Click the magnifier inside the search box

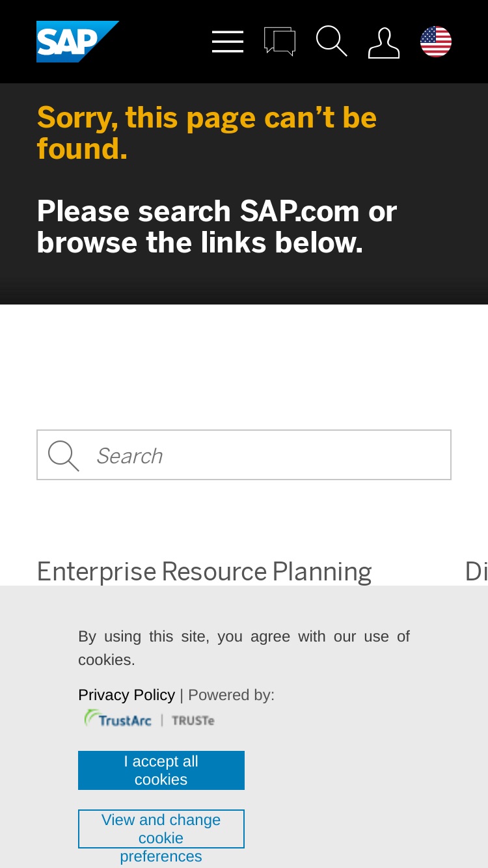(x=64, y=455)
